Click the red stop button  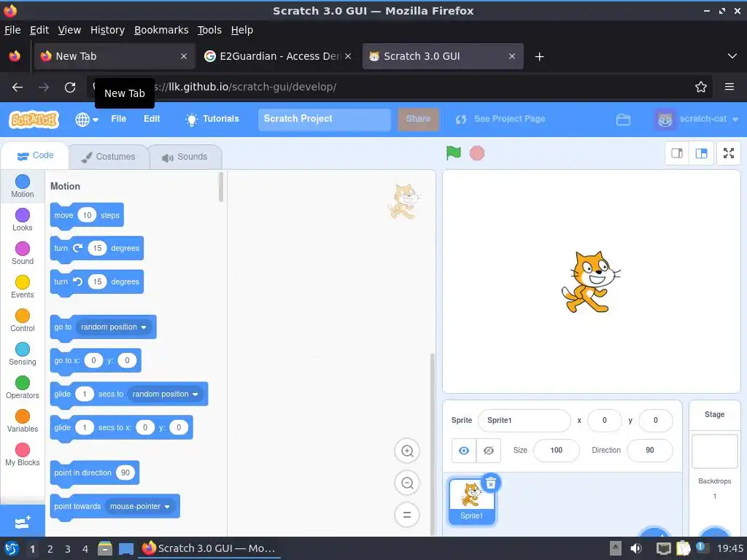point(477,153)
